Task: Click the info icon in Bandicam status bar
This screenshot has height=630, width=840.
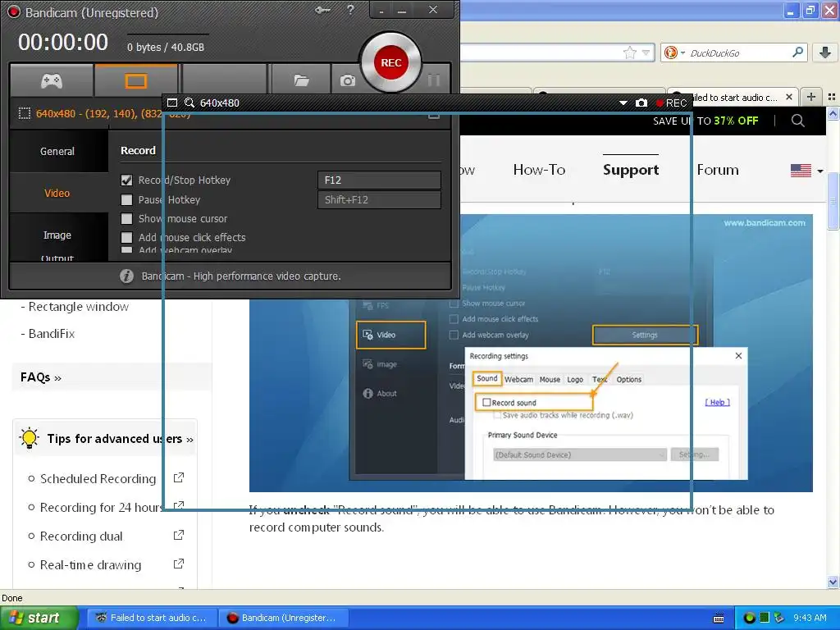Action: 126,276
